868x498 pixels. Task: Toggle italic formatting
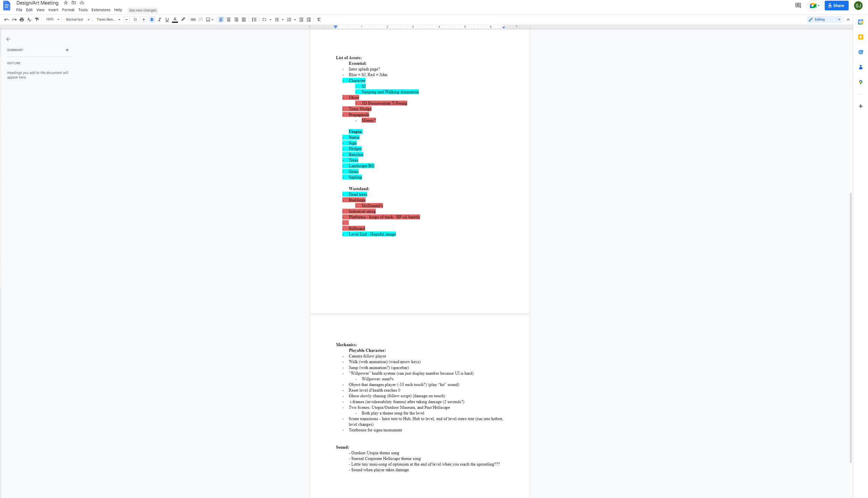(x=159, y=19)
